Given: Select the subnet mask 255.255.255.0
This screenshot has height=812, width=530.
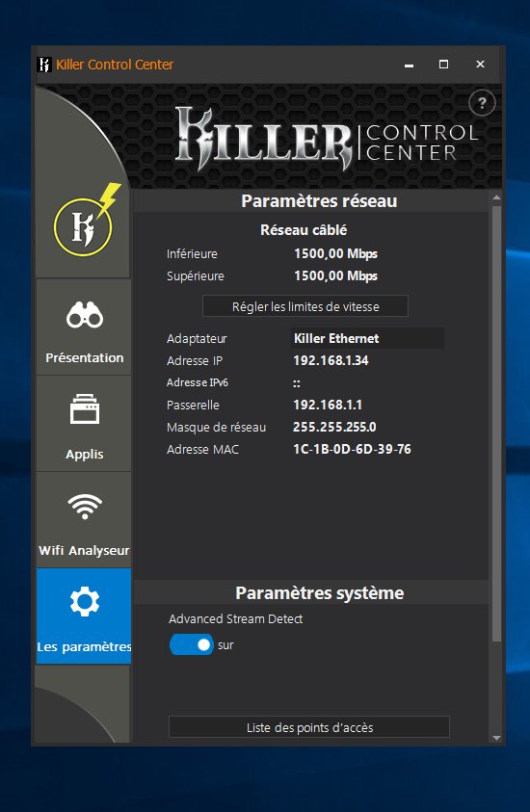Looking at the screenshot, I should click(x=334, y=427).
